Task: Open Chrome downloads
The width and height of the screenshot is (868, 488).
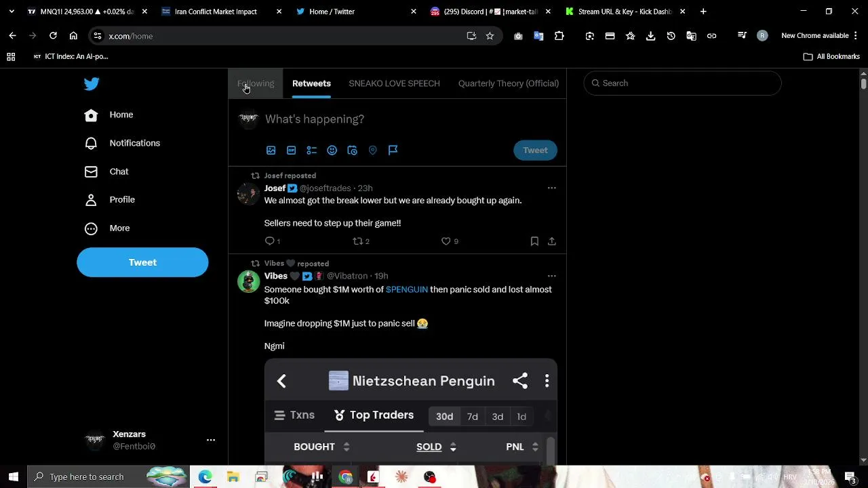Action: click(x=650, y=36)
